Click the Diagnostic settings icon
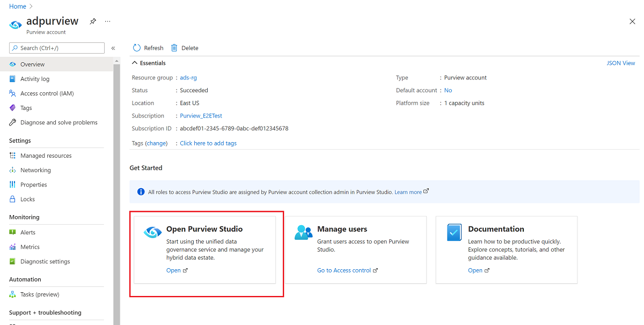The height and width of the screenshot is (325, 644). pyautogui.click(x=13, y=261)
